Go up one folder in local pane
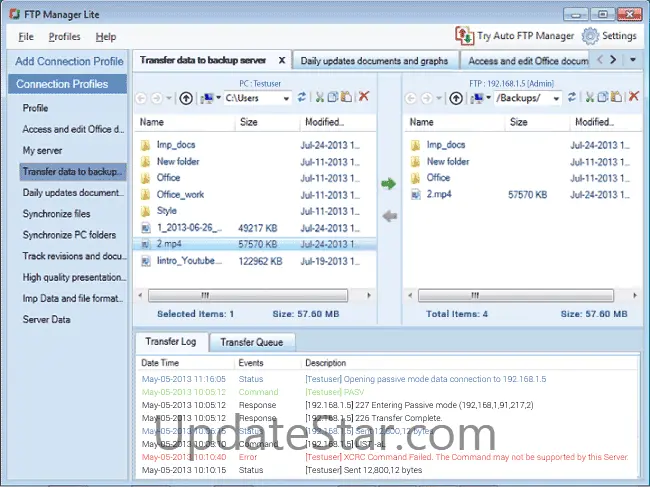 [186, 98]
